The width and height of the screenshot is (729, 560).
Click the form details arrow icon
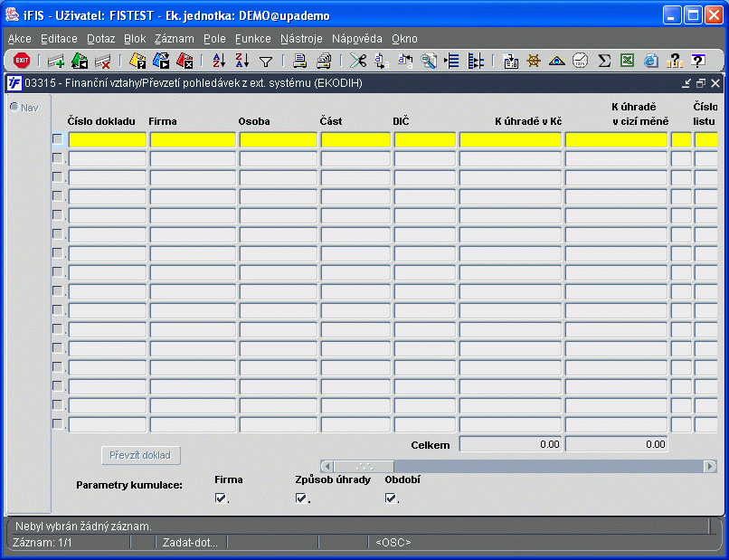(510, 61)
